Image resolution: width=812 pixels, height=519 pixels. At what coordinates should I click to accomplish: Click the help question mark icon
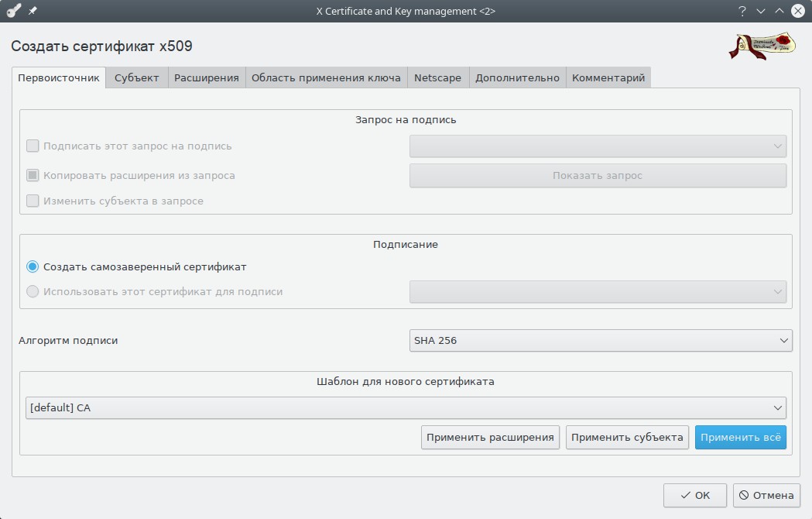coord(742,11)
